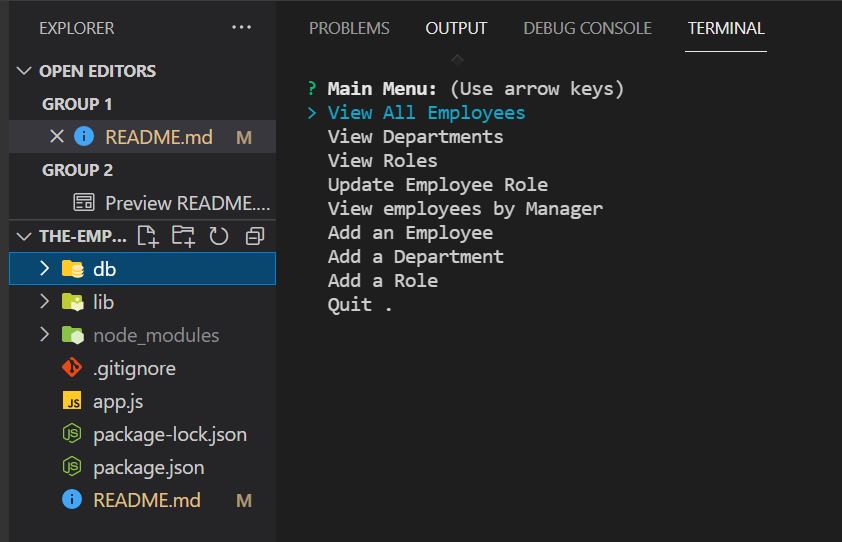This screenshot has width=842, height=542.
Task: Close README.md editor with X icon
Action: tap(57, 136)
